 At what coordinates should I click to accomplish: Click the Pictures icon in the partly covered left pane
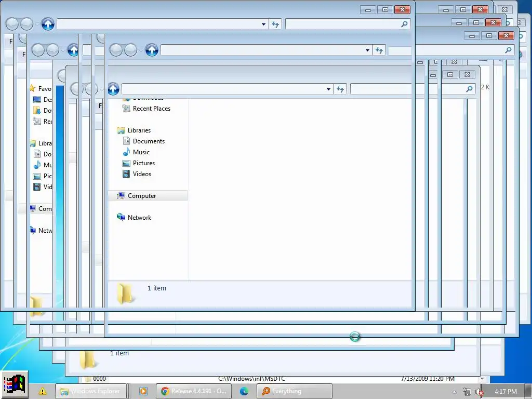[x=37, y=176]
